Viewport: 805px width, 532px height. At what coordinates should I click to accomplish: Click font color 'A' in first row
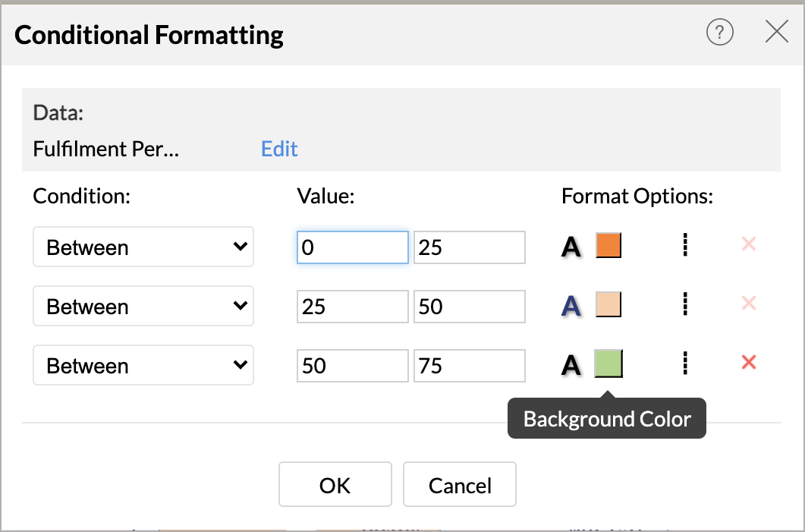click(x=571, y=247)
